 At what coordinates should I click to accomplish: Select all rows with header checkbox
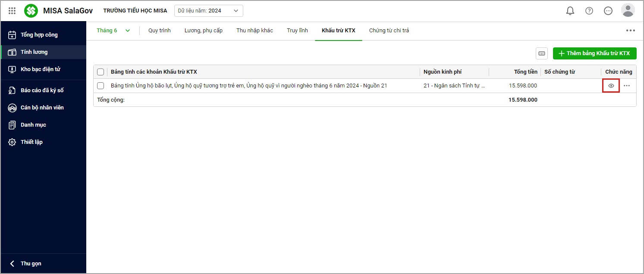click(101, 72)
